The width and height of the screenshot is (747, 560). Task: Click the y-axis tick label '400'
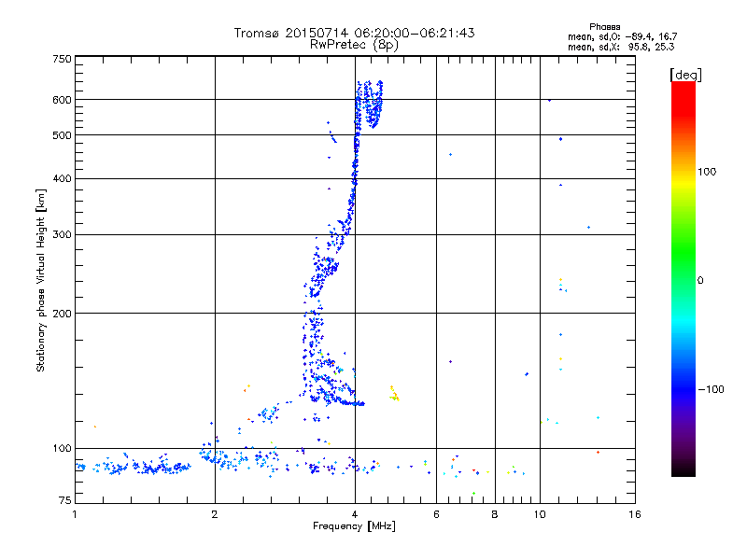[62, 179]
